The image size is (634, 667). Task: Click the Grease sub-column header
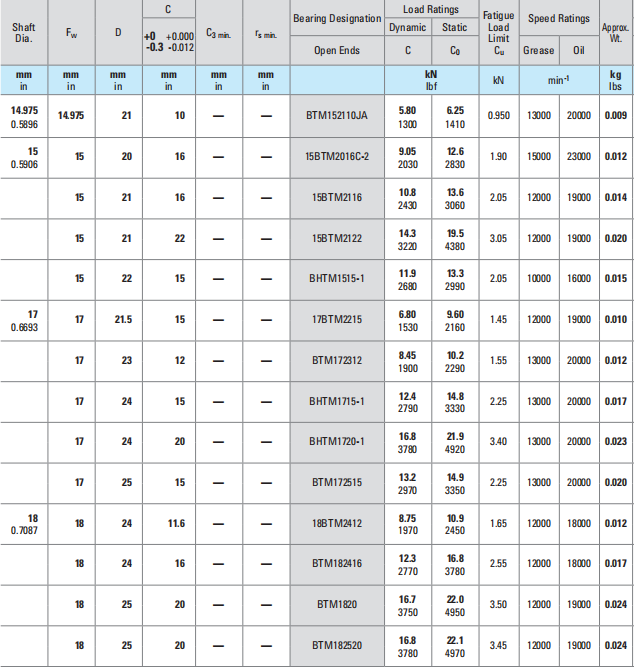(x=539, y=49)
